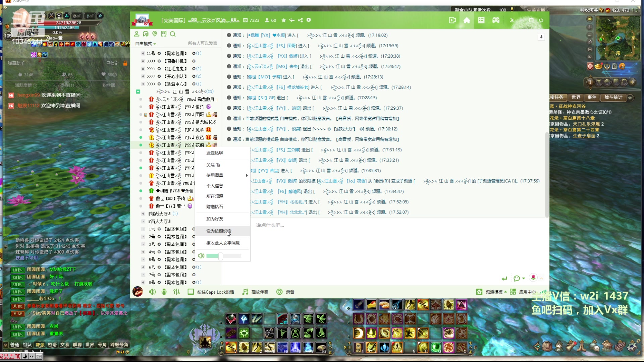644x362 pixels.
Task: Open the search magnifier in channel sidebar
Action: [x=173, y=34]
